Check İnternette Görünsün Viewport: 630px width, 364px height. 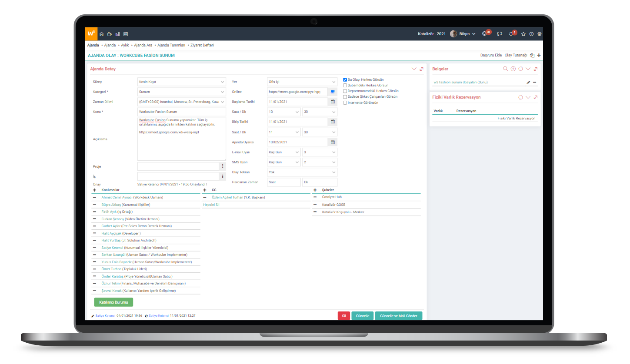pyautogui.click(x=345, y=103)
